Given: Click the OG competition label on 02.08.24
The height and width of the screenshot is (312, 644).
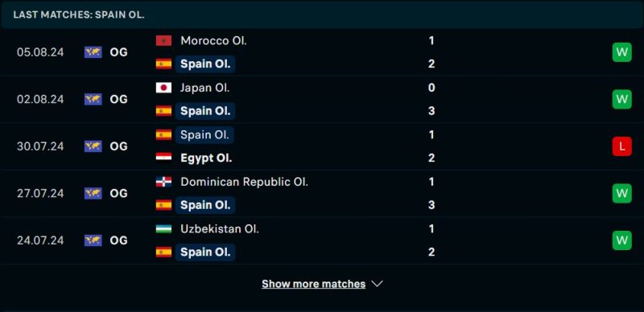Looking at the screenshot, I should pos(118,100).
